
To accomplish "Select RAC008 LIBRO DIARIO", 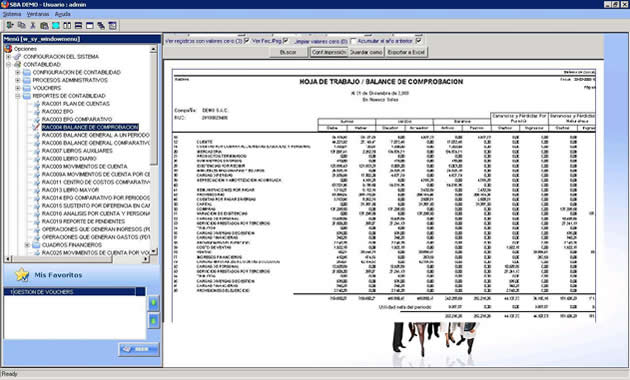I will coord(69,158).
